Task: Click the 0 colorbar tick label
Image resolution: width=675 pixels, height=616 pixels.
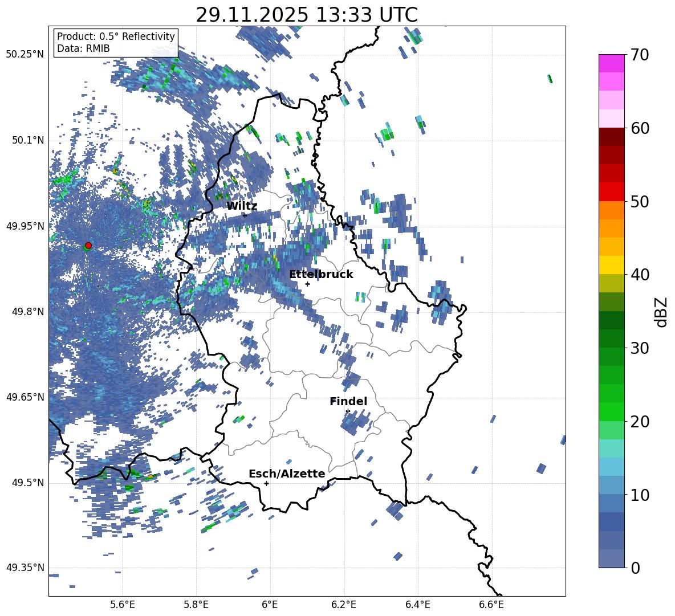Action: 636,568
